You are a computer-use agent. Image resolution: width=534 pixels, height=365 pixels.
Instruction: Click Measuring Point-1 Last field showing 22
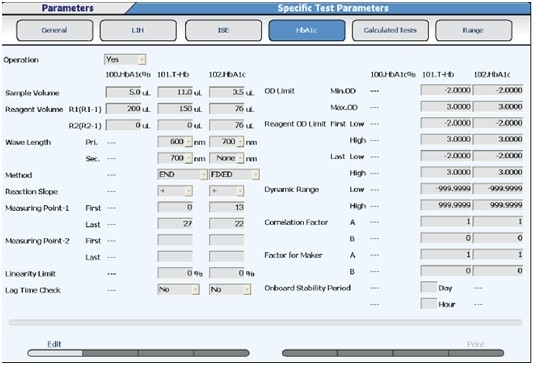coord(227,223)
